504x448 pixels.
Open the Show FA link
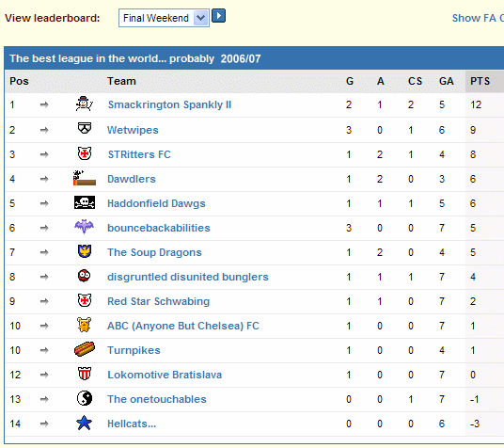pyautogui.click(x=478, y=18)
